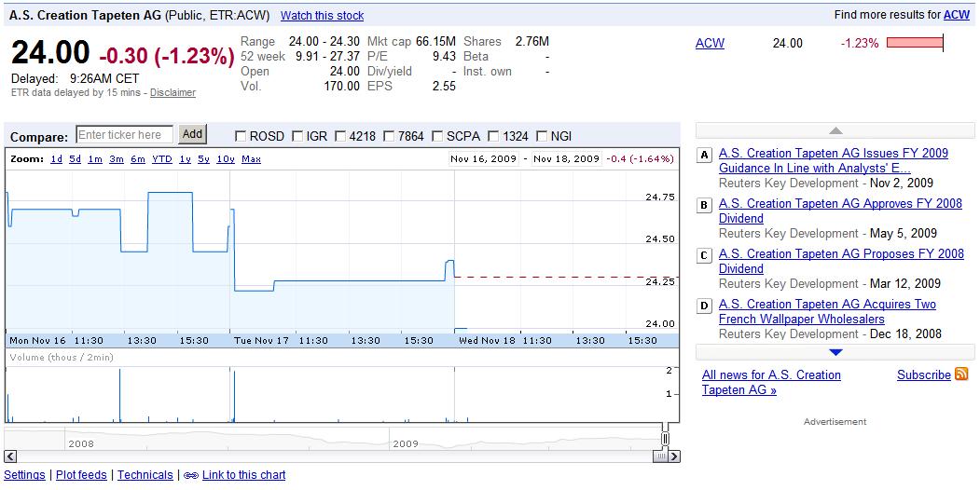Check the SCPA comparison box
Image resolution: width=980 pixels, height=490 pixels.
(438, 136)
